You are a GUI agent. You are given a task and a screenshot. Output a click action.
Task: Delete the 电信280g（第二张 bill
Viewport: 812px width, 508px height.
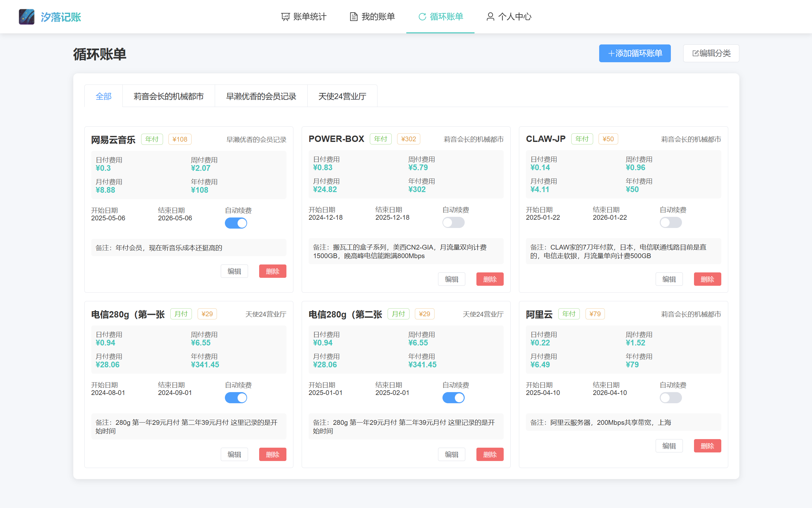coord(490,454)
